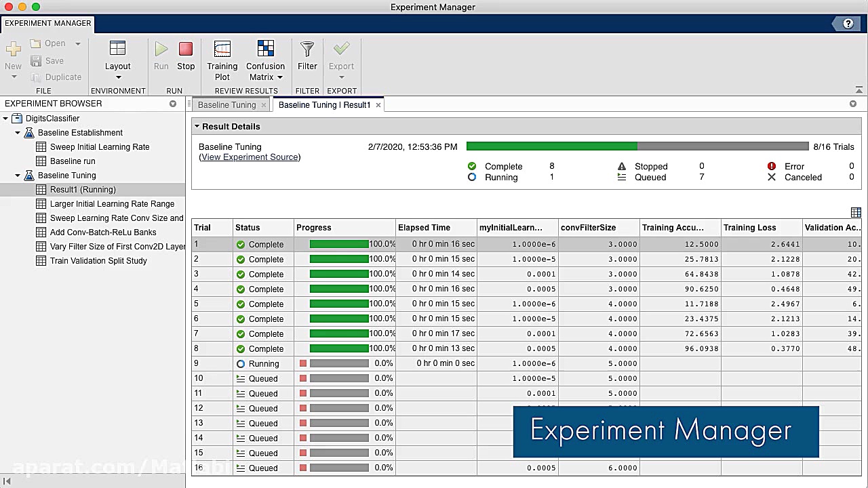The height and width of the screenshot is (488, 868).
Task: Stop queued trial 10 with red square
Action: (303, 378)
